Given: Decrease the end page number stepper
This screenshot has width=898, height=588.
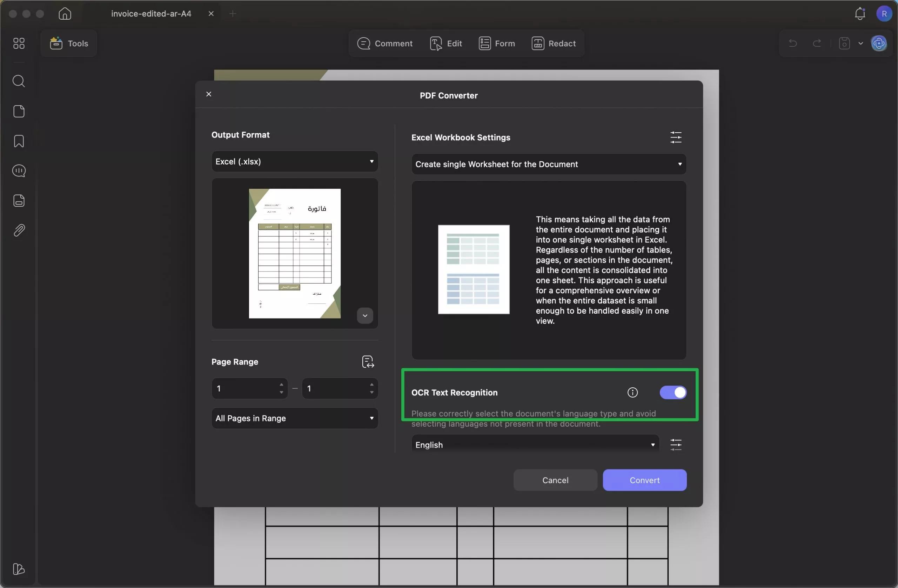Looking at the screenshot, I should (x=371, y=393).
